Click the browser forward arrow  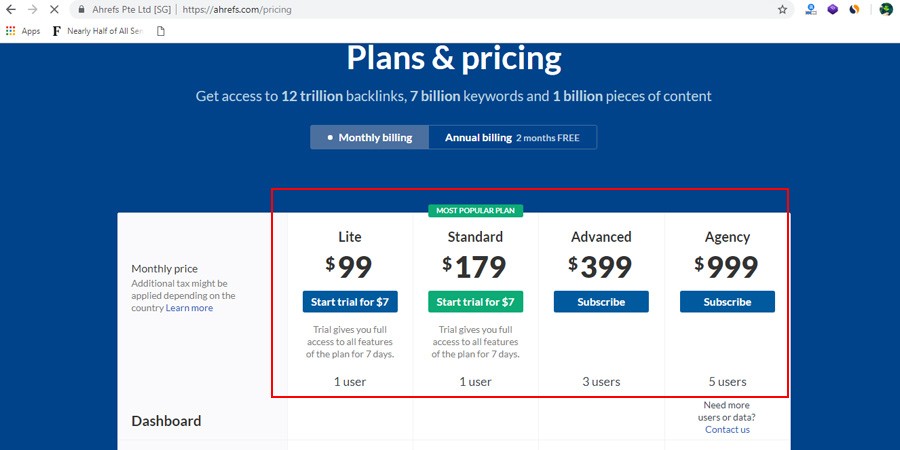pyautogui.click(x=32, y=9)
